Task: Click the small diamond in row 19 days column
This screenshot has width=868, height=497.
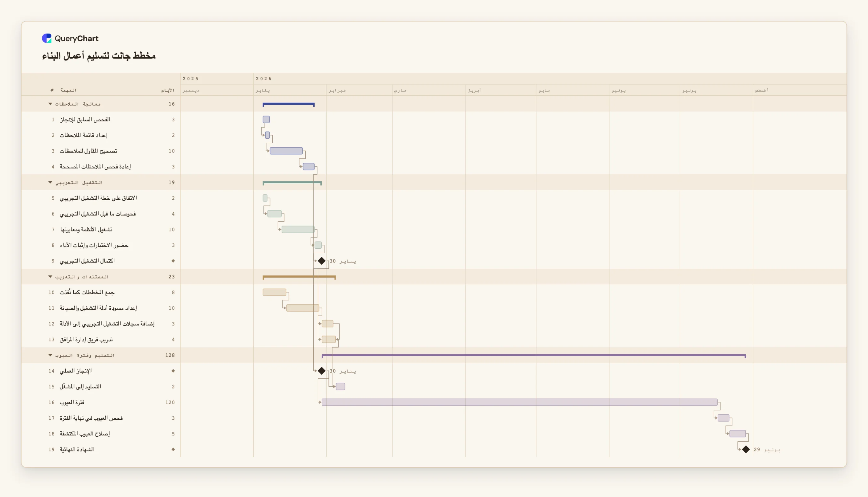Action: pos(173,449)
